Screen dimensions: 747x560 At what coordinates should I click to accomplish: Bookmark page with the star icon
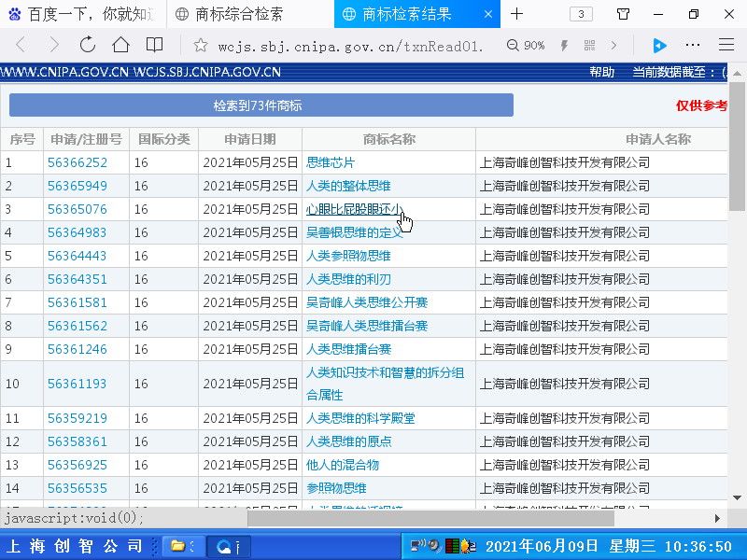coord(200,45)
